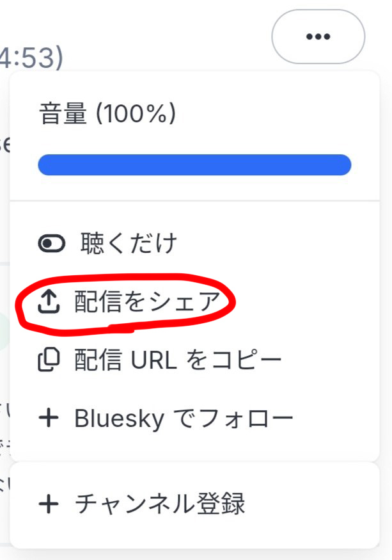
Task: Click the (100%) volume percentage text
Action: tap(135, 115)
